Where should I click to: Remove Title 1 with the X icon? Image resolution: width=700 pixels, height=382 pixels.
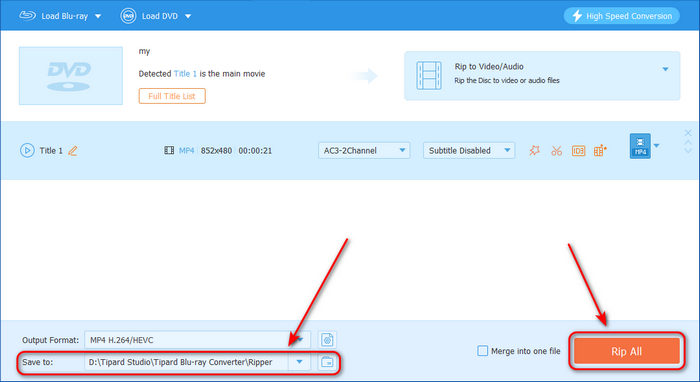(x=688, y=133)
